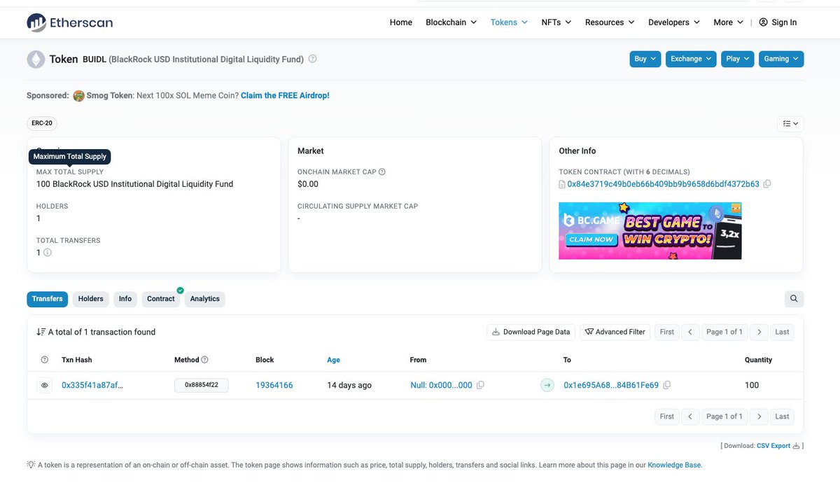The height and width of the screenshot is (504, 840).
Task: Click the Download Page Data button
Action: click(531, 332)
